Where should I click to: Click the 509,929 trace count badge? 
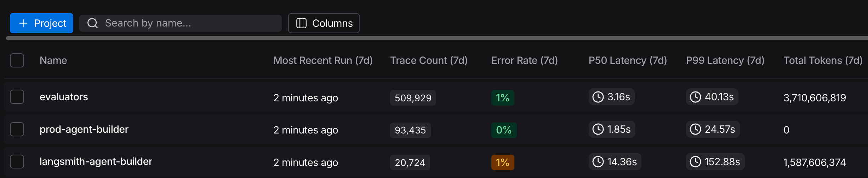413,98
